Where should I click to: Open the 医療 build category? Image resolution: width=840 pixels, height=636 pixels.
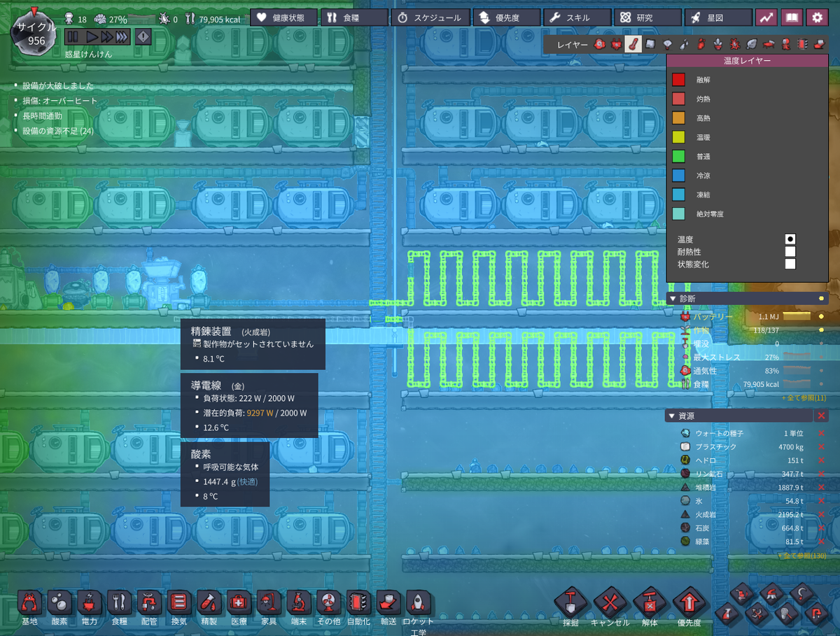tap(239, 602)
